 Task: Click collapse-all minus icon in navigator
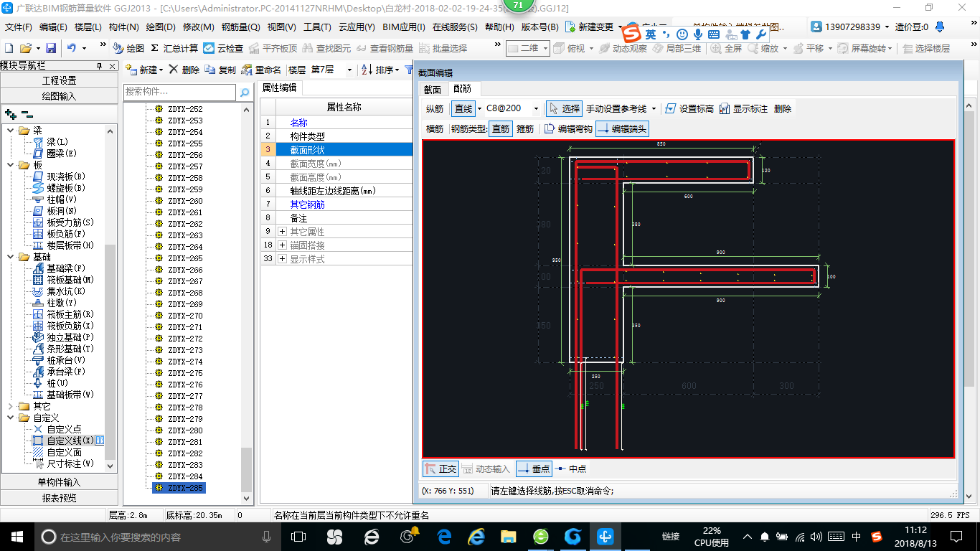(x=27, y=113)
